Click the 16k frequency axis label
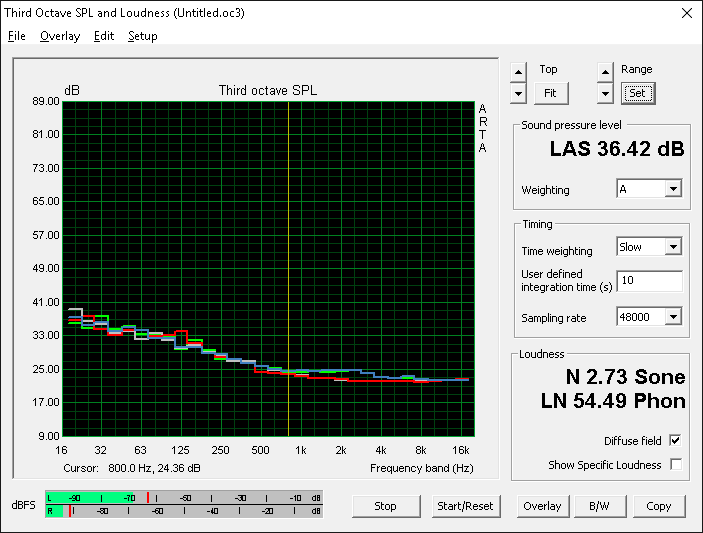 pyautogui.click(x=461, y=450)
